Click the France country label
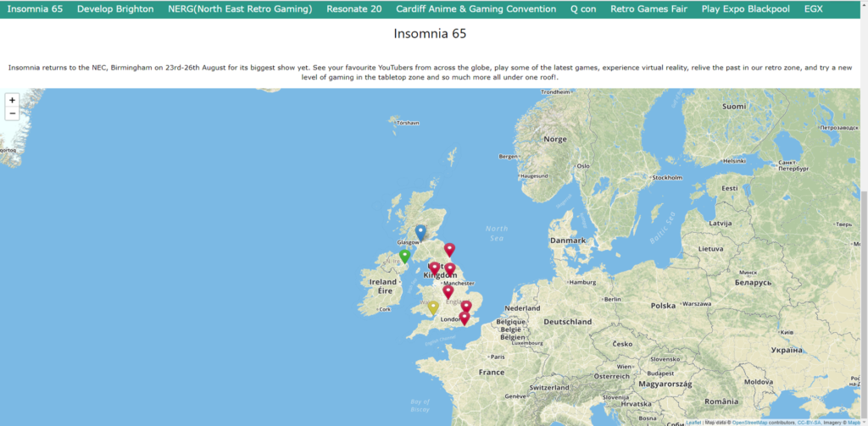Image resolution: width=868 pixels, height=426 pixels. tap(492, 373)
